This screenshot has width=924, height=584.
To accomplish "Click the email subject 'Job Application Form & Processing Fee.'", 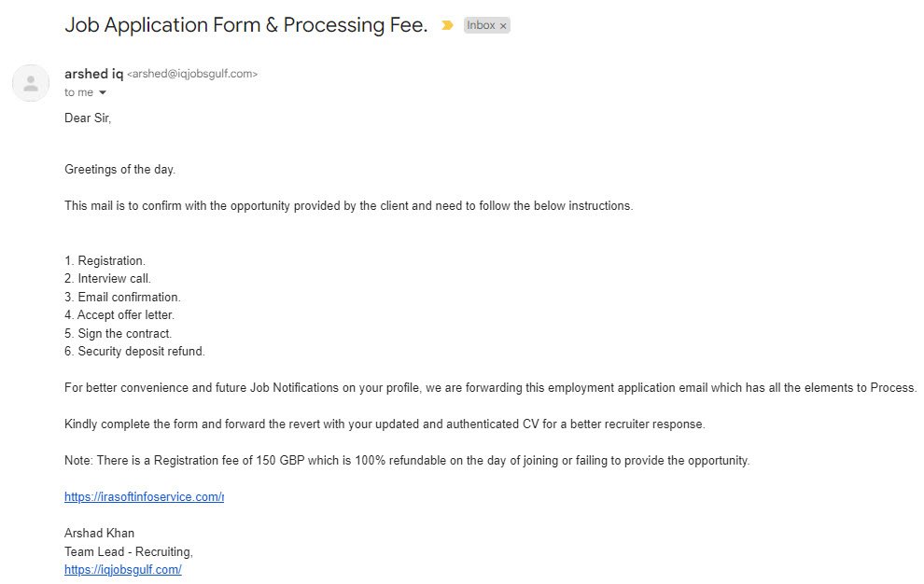I will pos(245,25).
